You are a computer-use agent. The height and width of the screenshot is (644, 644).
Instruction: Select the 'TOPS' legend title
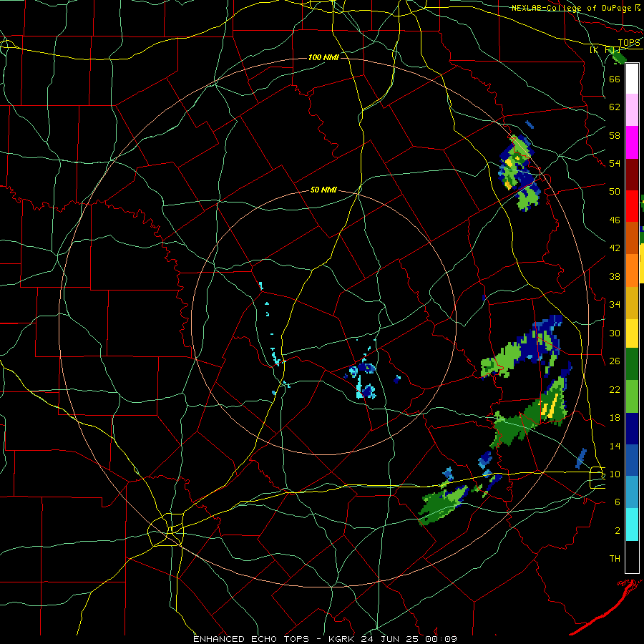coord(629,43)
